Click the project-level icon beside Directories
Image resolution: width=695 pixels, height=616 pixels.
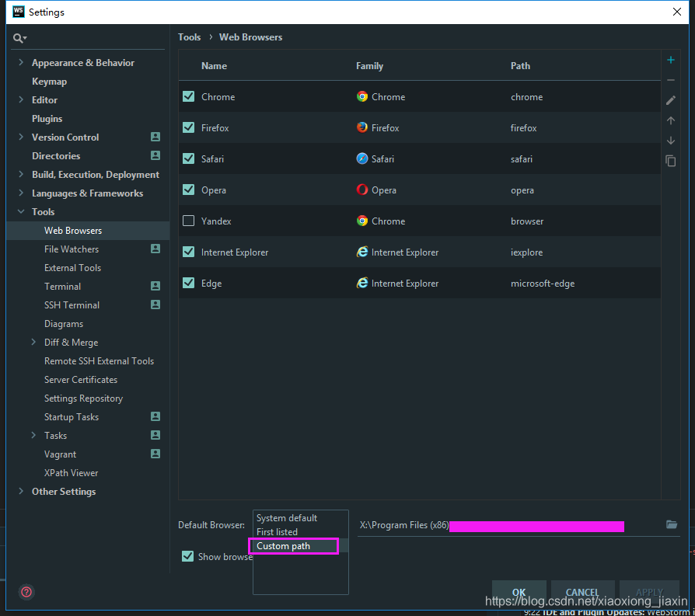pos(155,155)
